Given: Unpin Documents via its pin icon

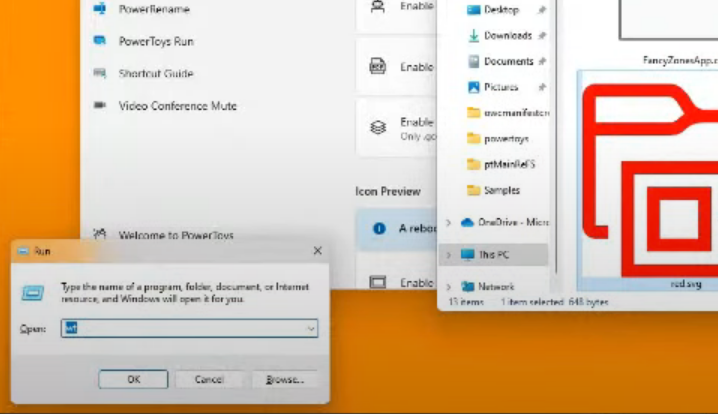Looking at the screenshot, I should point(542,61).
